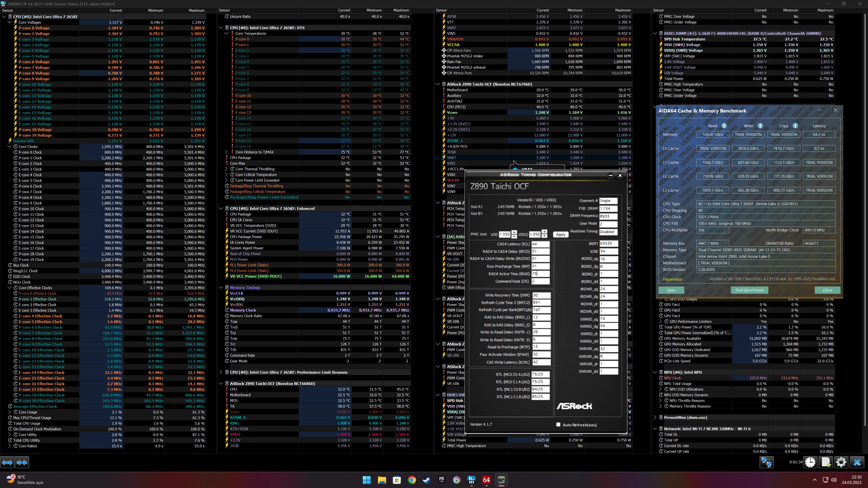Collapse NPU [#0]: Intel NPU section
This screenshot has width=868, height=488.
pos(655,372)
